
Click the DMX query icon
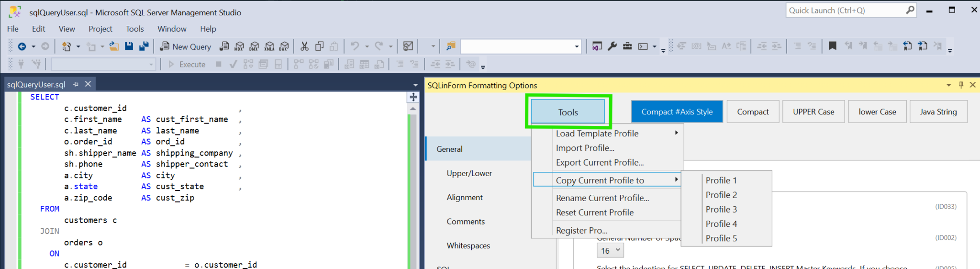(254, 46)
